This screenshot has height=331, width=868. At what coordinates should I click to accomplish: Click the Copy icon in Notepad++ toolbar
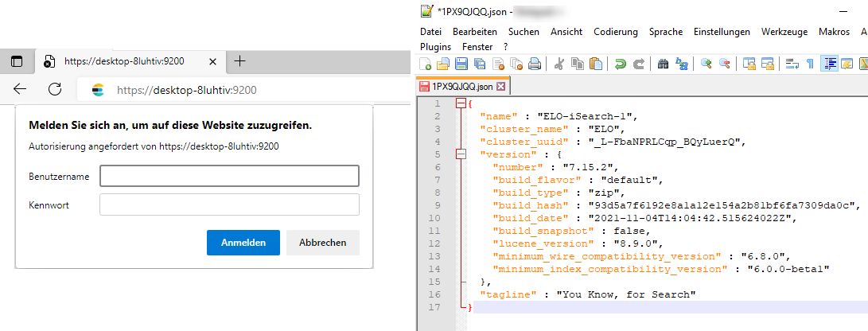(577, 64)
